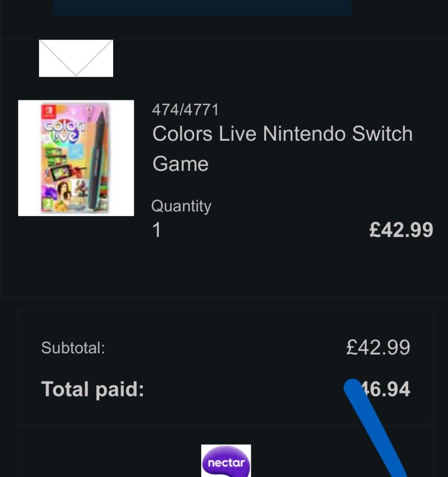The width and height of the screenshot is (448, 477).
Task: Select product code 474/4771
Action: pyautogui.click(x=185, y=109)
